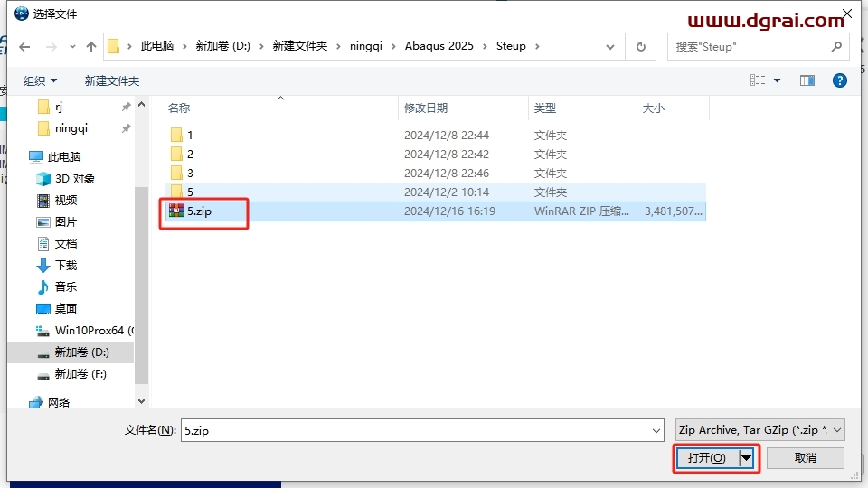Image resolution: width=868 pixels, height=488 pixels.
Task: Click 此电脑 in the address path
Action: [157, 46]
